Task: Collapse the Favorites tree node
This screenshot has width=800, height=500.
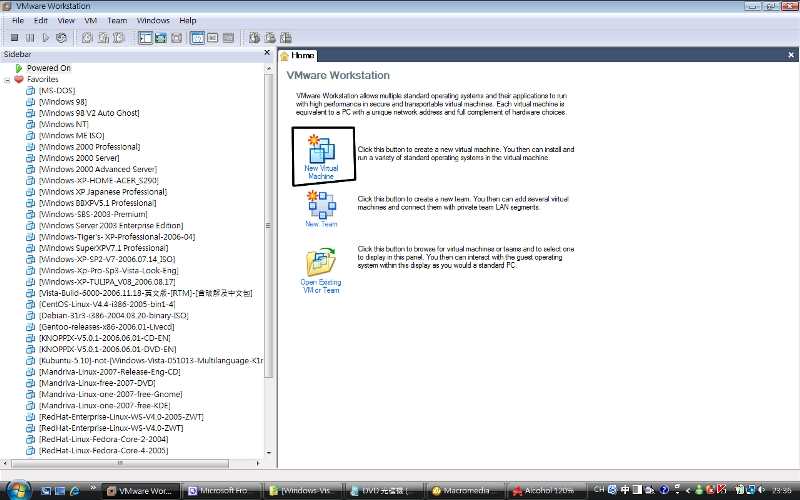Action: tap(7, 80)
